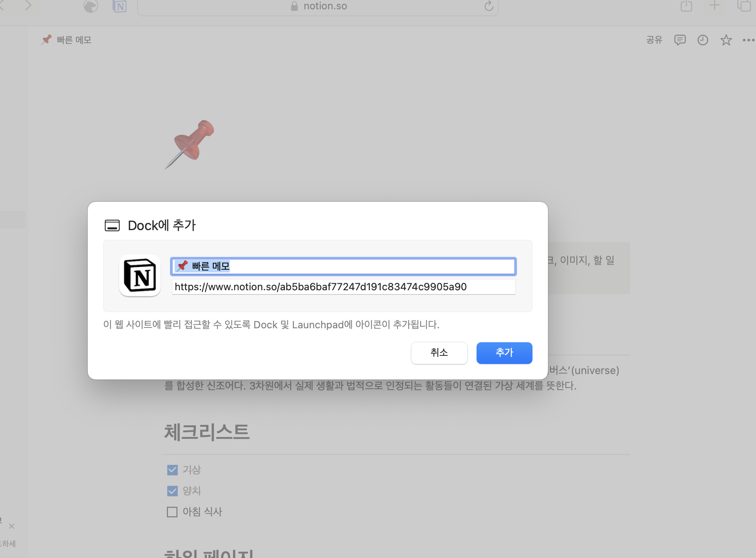
Task: Check the 아침 식사 checkbox
Action: tap(172, 512)
